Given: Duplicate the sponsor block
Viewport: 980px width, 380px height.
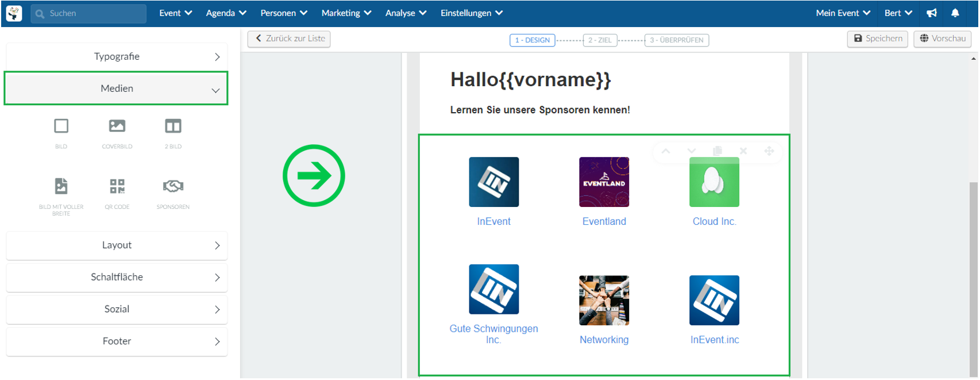Looking at the screenshot, I should click(x=717, y=151).
